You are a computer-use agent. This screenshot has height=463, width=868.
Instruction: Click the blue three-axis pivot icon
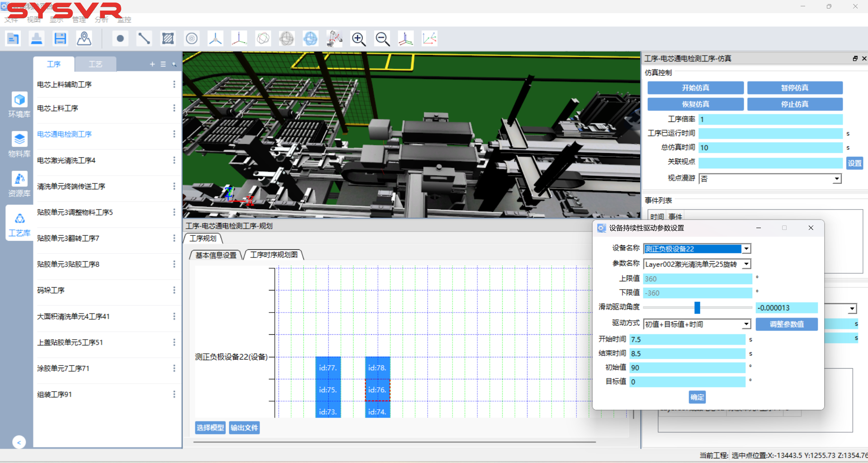[215, 39]
